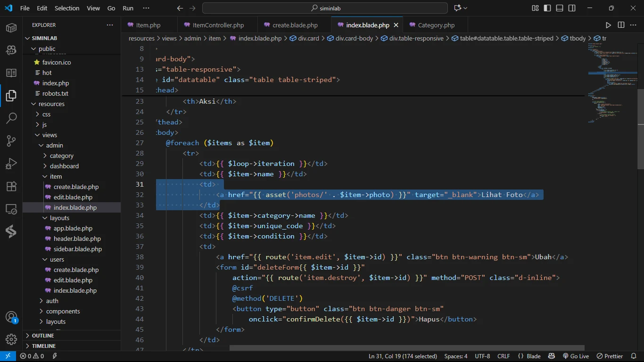Open the Source Control view
This screenshot has height=362, width=644.
(x=11, y=140)
